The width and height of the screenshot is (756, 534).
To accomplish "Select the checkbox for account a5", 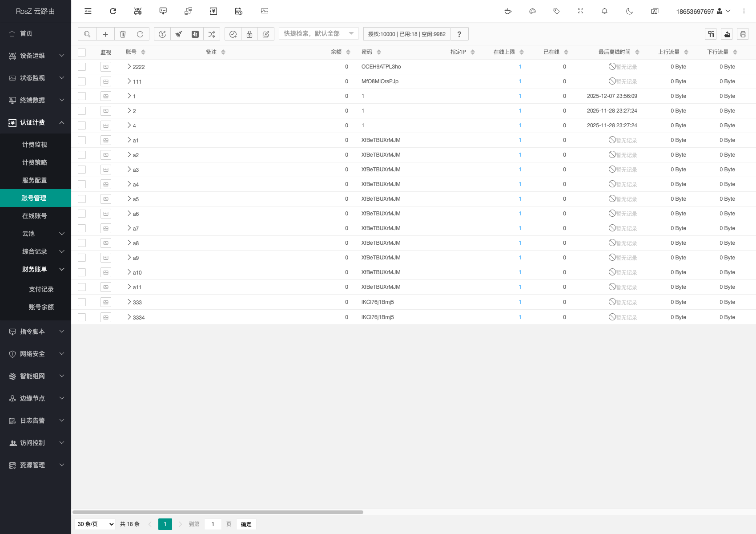I will tap(82, 199).
